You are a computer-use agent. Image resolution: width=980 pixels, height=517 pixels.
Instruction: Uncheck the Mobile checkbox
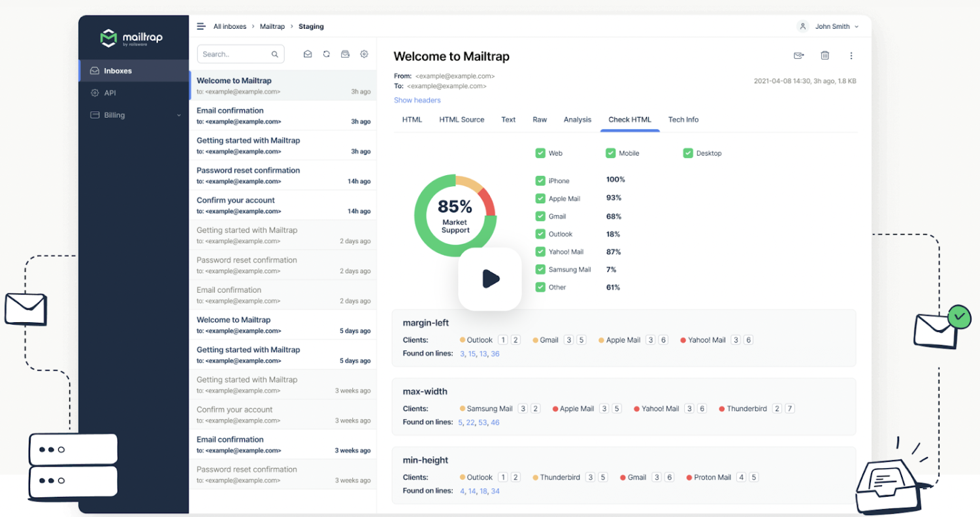pyautogui.click(x=611, y=153)
